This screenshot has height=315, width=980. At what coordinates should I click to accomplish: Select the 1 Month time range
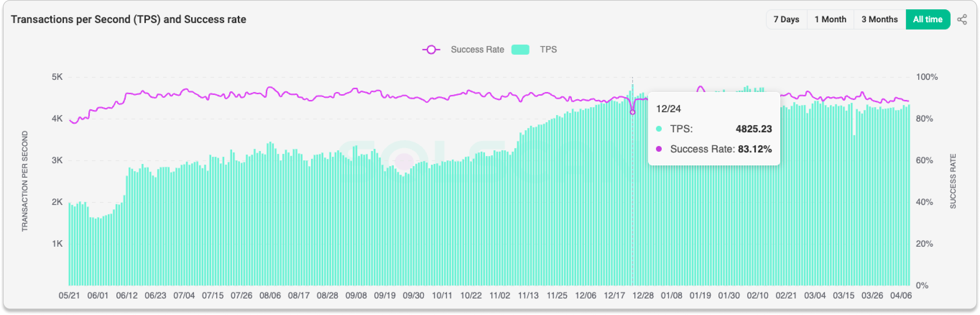pyautogui.click(x=830, y=19)
